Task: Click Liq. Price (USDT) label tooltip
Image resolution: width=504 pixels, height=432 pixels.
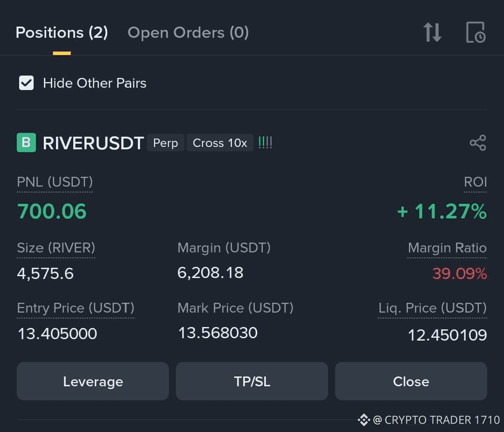Action: tap(432, 308)
